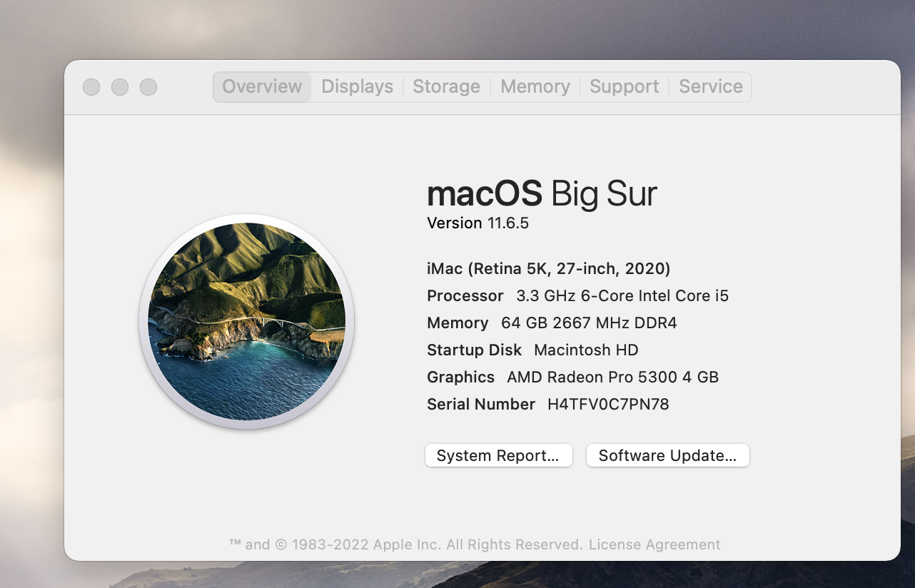The width and height of the screenshot is (915, 588).
Task: Open the Displays tab
Action: click(x=357, y=86)
